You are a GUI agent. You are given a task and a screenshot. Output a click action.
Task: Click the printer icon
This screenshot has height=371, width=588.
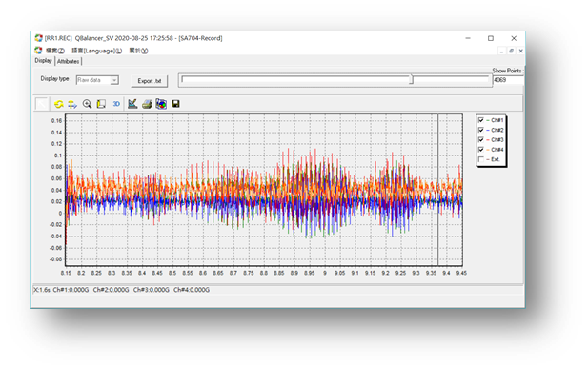147,104
